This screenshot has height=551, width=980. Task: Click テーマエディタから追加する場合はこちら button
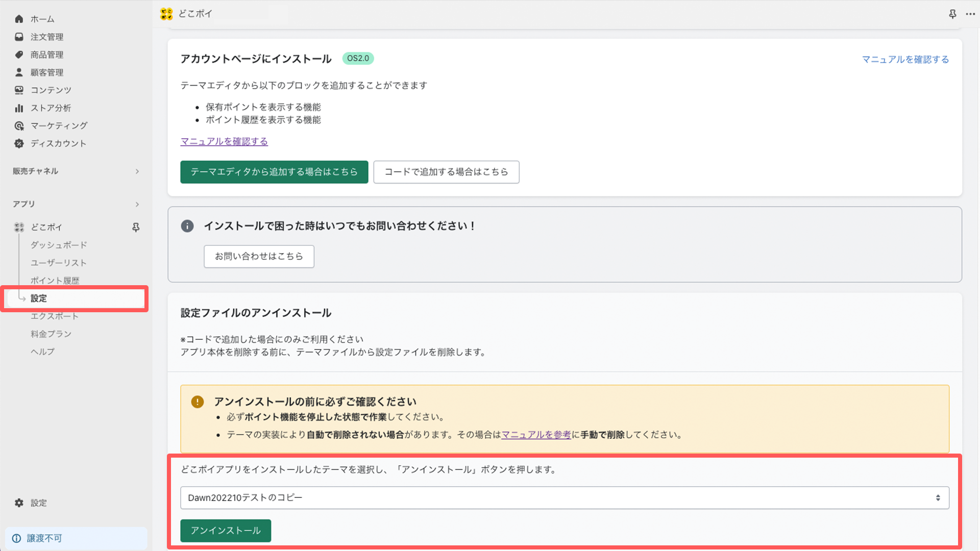(274, 172)
